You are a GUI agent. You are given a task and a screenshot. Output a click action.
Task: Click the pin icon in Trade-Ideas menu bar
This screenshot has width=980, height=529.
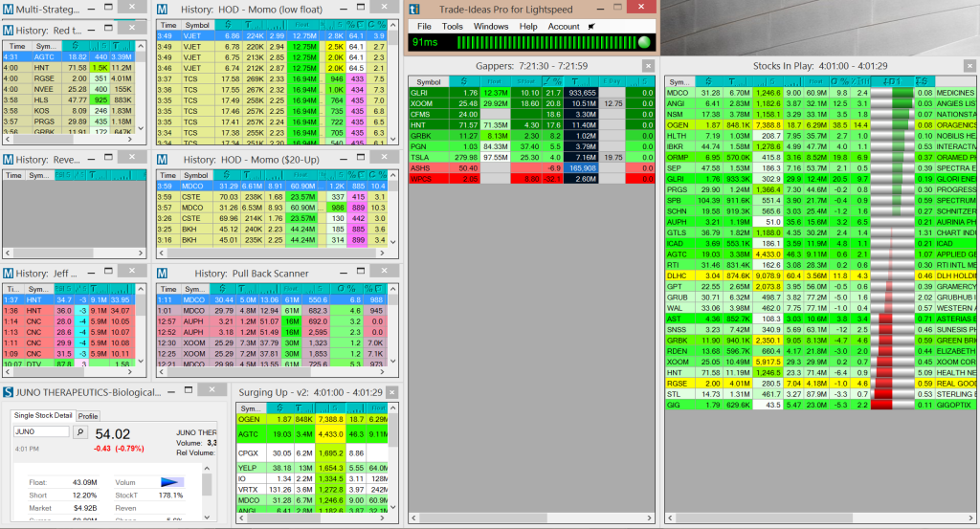pyautogui.click(x=591, y=26)
